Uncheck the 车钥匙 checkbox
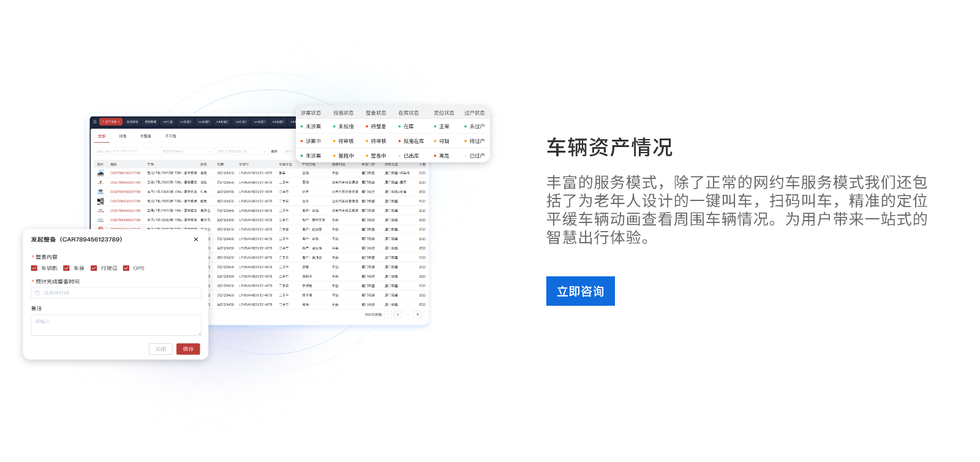This screenshot has width=980, height=462. (x=34, y=268)
